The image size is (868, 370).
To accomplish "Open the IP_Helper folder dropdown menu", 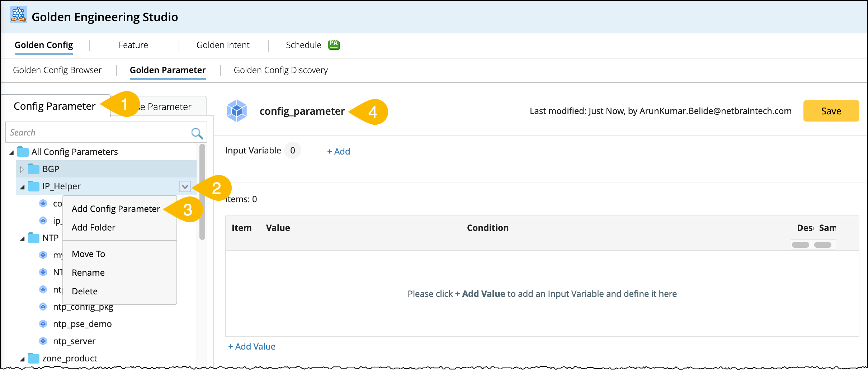I will click(185, 186).
